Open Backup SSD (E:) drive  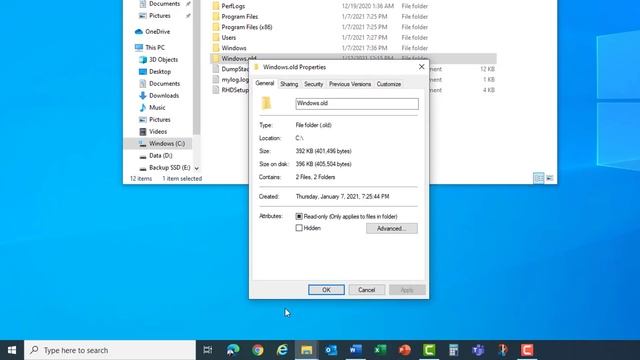point(169,167)
